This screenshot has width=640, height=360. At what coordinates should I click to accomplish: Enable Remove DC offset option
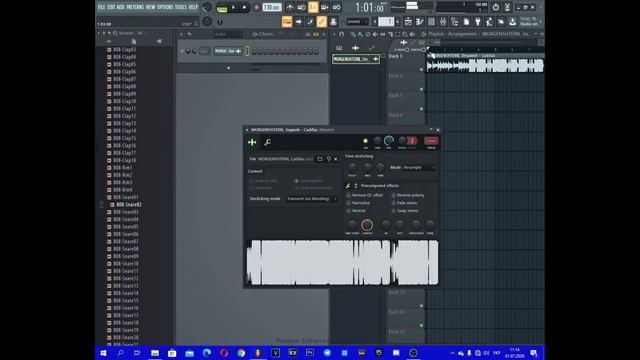tap(365, 196)
